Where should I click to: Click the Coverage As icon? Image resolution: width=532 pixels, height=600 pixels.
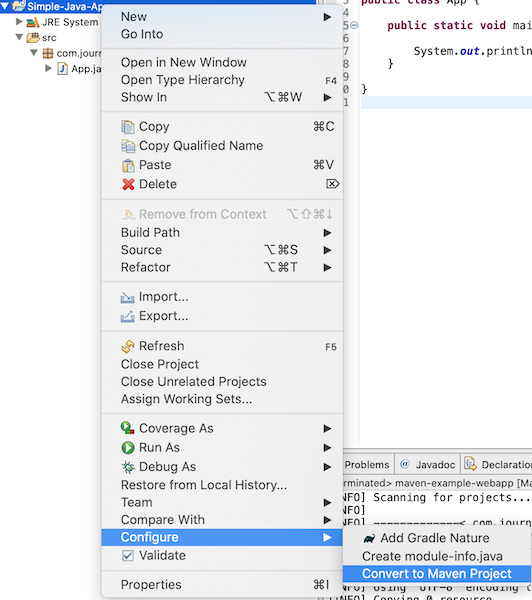(127, 428)
